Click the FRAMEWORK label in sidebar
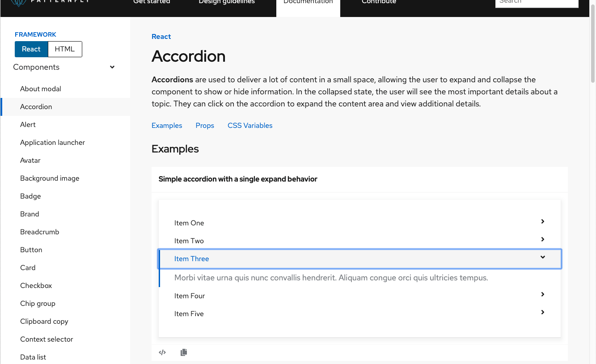The height and width of the screenshot is (364, 596). [35, 34]
